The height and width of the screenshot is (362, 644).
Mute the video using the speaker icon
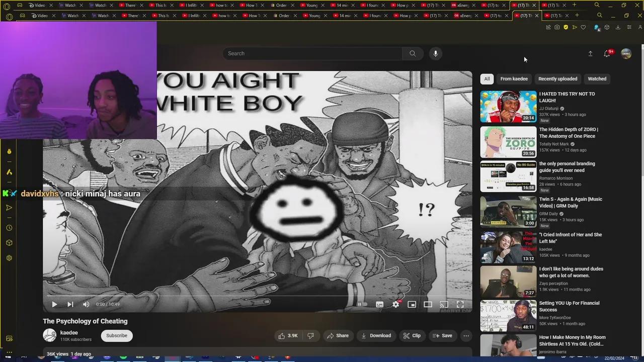coord(86,304)
